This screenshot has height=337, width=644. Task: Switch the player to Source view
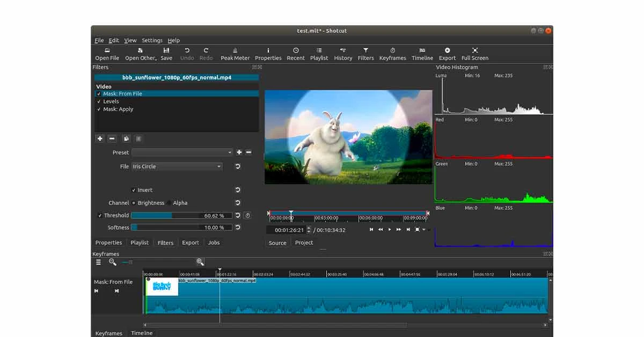pos(277,243)
